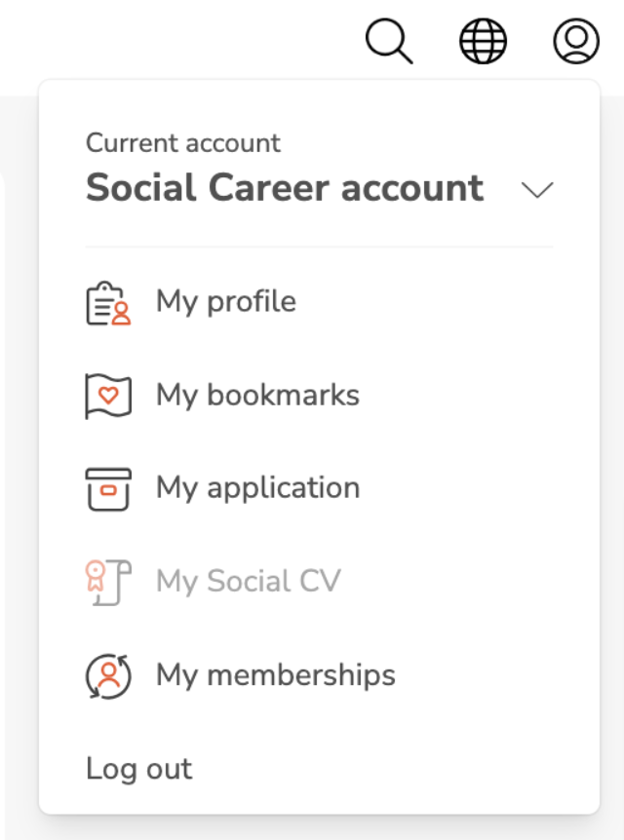Image resolution: width=624 pixels, height=840 pixels.
Task: Click the My bookmarks heart flag icon
Action: [108, 396]
